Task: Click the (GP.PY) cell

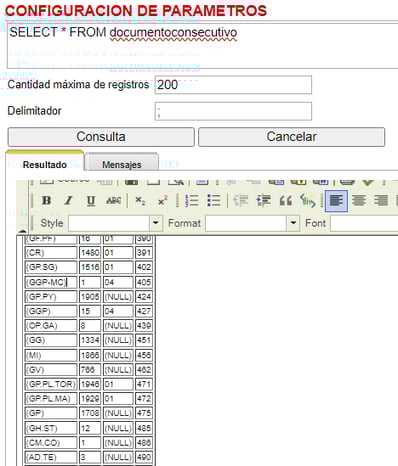Action: click(51, 296)
